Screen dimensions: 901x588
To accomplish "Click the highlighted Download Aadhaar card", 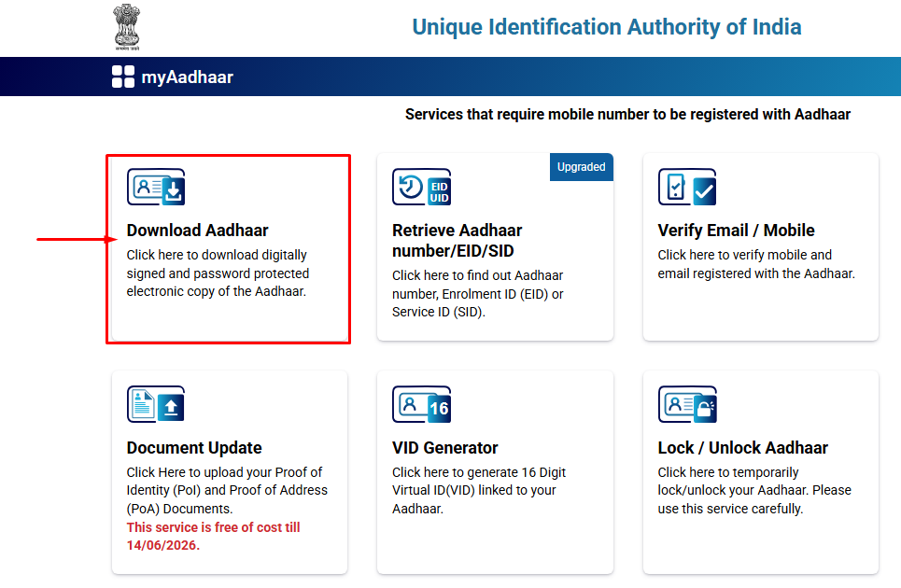I will pyautogui.click(x=228, y=248).
